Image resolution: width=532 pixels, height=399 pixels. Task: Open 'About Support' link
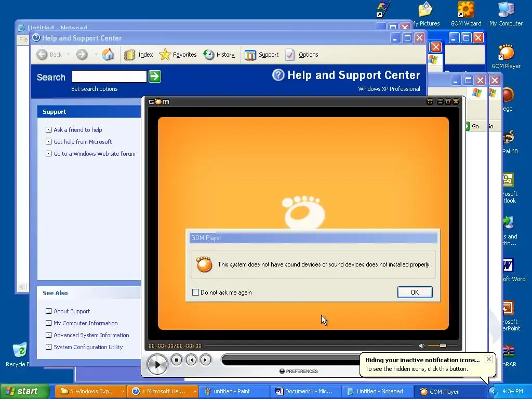pyautogui.click(x=72, y=311)
